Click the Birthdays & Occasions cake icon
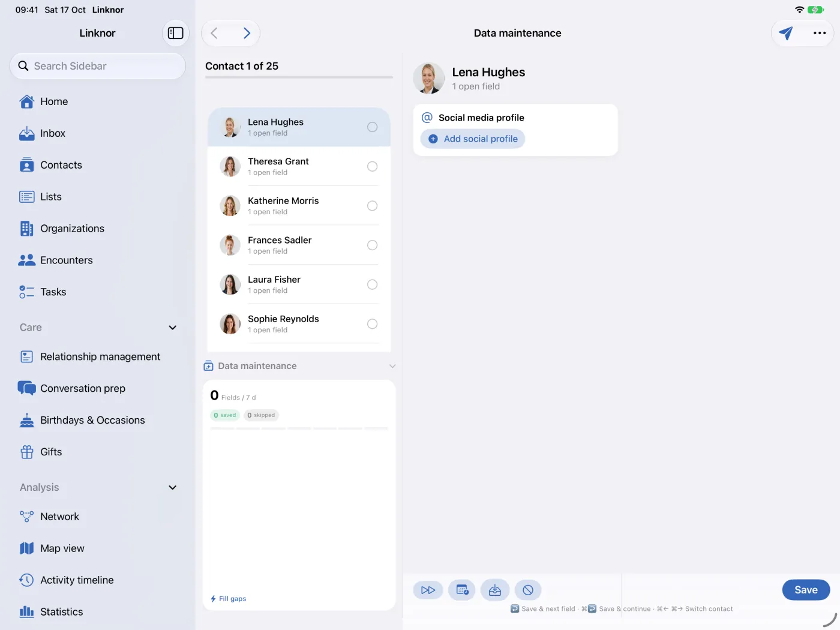 pos(27,420)
